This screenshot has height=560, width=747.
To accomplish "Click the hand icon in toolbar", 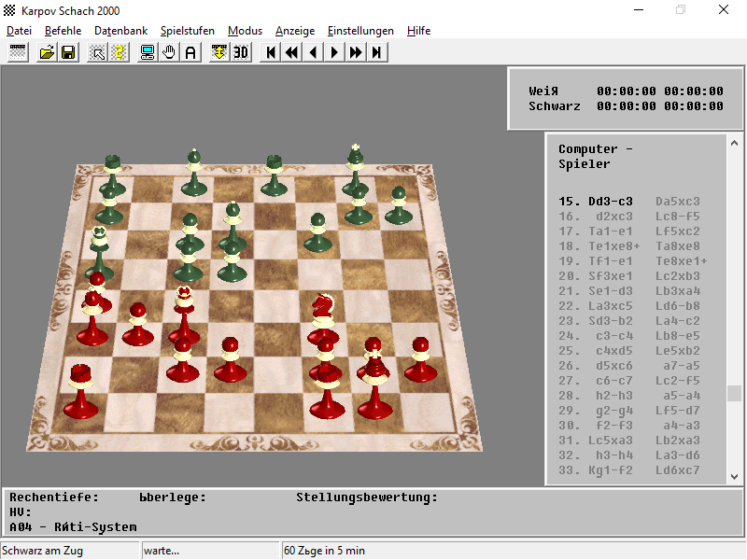I will [x=169, y=52].
